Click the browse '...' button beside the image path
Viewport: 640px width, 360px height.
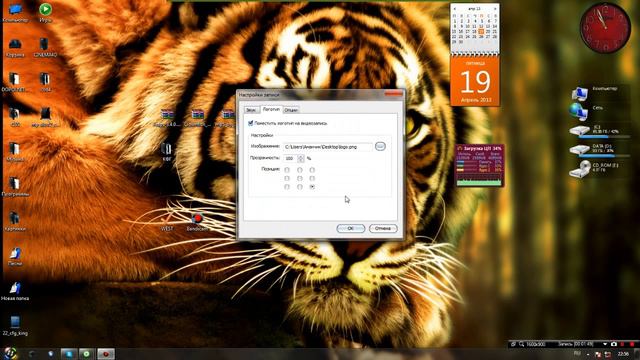click(380, 146)
